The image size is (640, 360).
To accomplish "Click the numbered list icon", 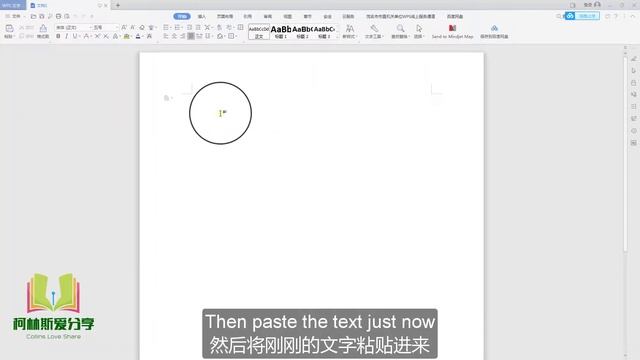I will pos(177,27).
